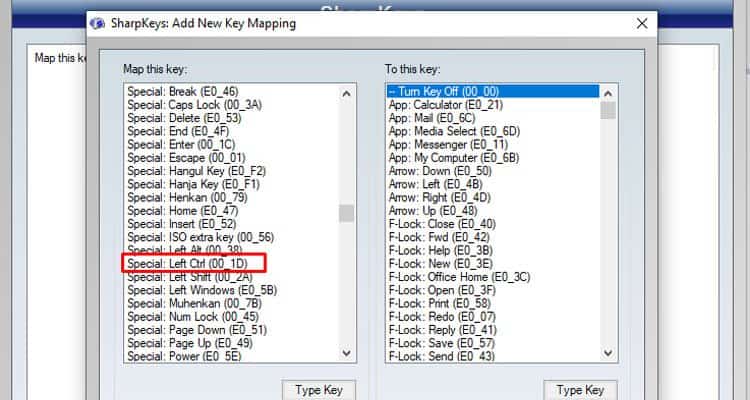This screenshot has height=400, width=750.
Task: Select 'Special: Left Ctrl (00_1D)' entry
Action: click(187, 264)
